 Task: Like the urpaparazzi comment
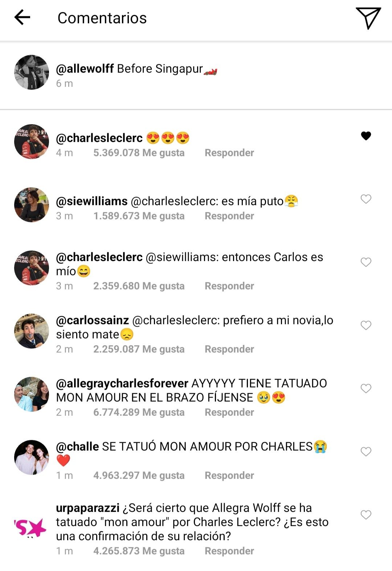coord(366,515)
